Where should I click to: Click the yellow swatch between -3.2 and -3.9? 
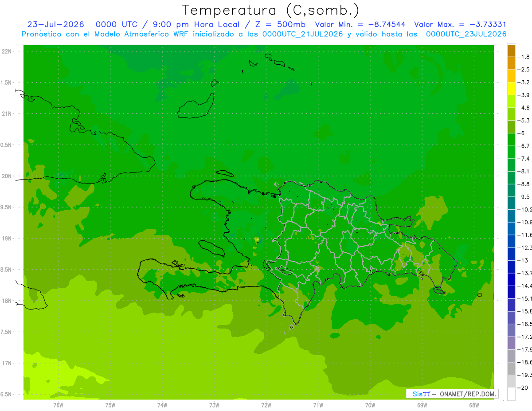(511, 89)
